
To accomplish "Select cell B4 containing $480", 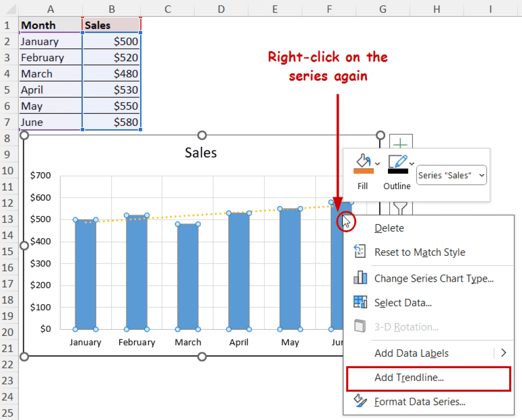I will point(111,74).
